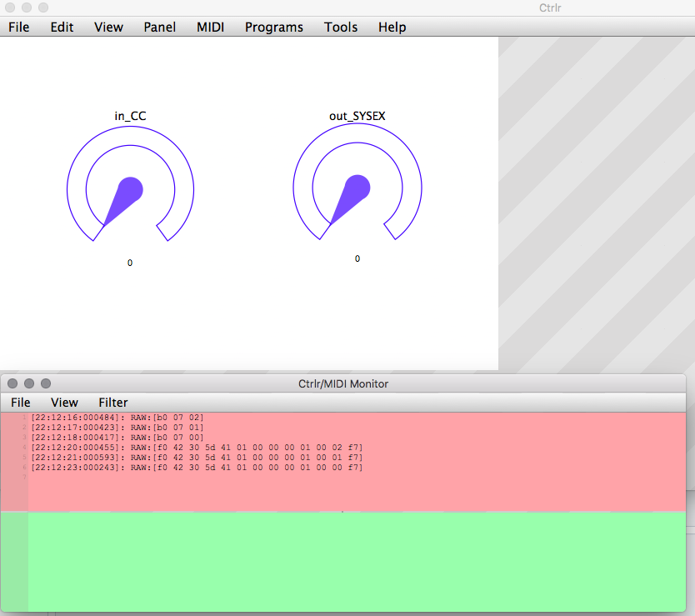Click the in_CC knob label

click(x=130, y=116)
